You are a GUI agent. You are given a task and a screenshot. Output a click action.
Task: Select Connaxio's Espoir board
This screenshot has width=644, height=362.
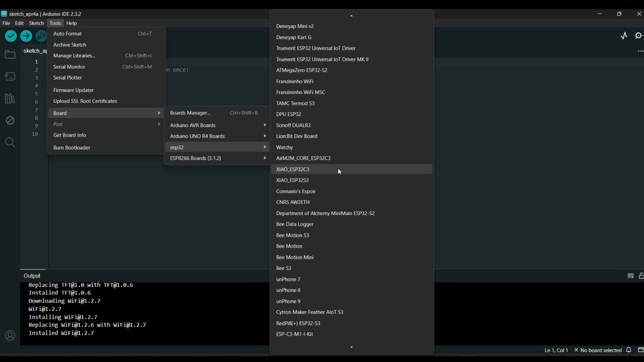(x=351, y=192)
